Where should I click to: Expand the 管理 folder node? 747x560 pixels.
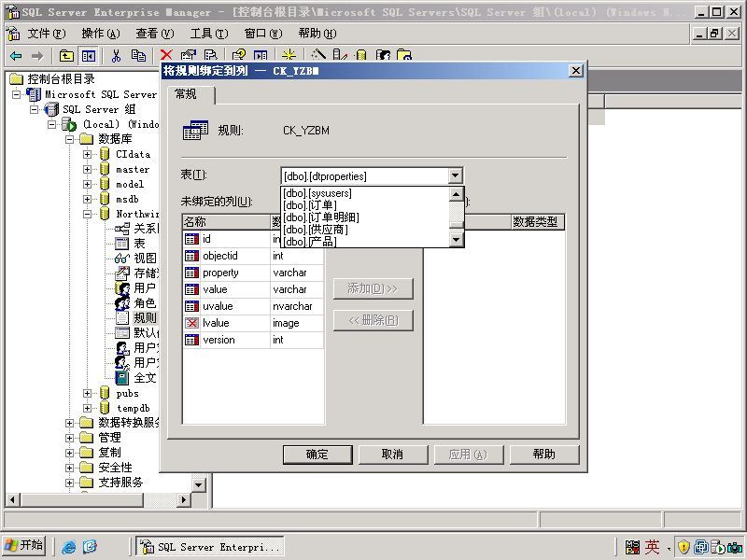click(69, 438)
